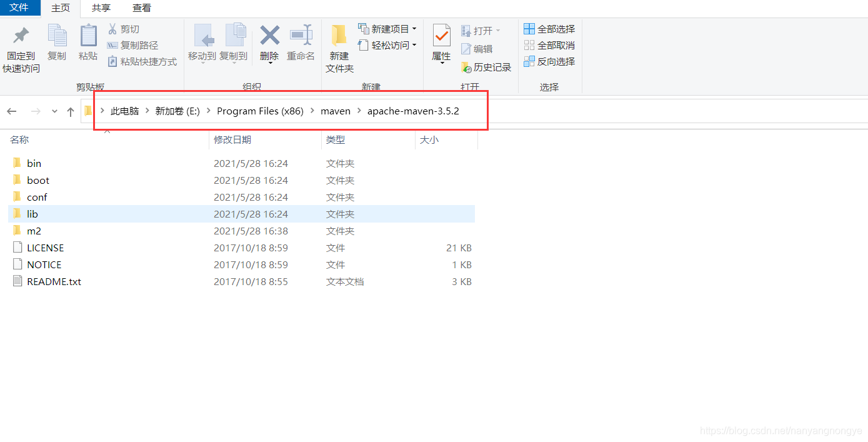
Task: Click the Properties (属性) checkmark icon
Action: coord(441,36)
